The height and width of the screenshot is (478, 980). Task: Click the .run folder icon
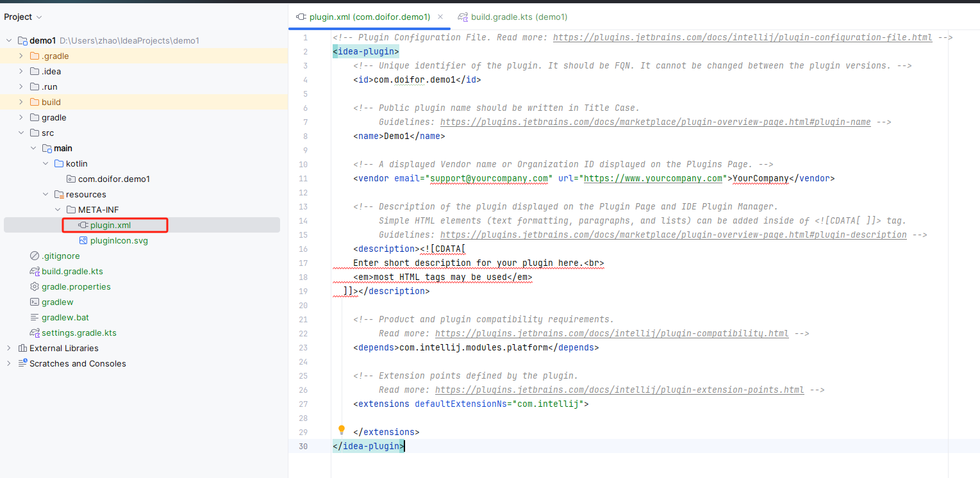(x=35, y=87)
